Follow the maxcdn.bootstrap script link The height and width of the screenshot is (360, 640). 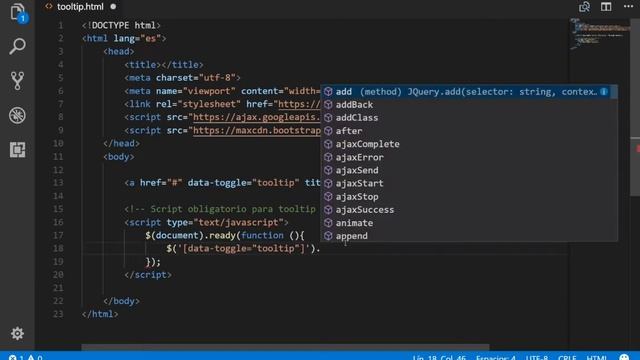[x=257, y=130]
